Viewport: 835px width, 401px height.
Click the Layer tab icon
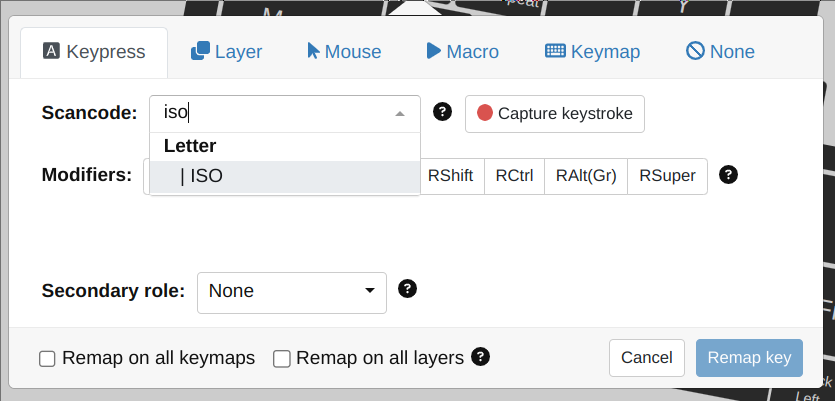click(200, 51)
